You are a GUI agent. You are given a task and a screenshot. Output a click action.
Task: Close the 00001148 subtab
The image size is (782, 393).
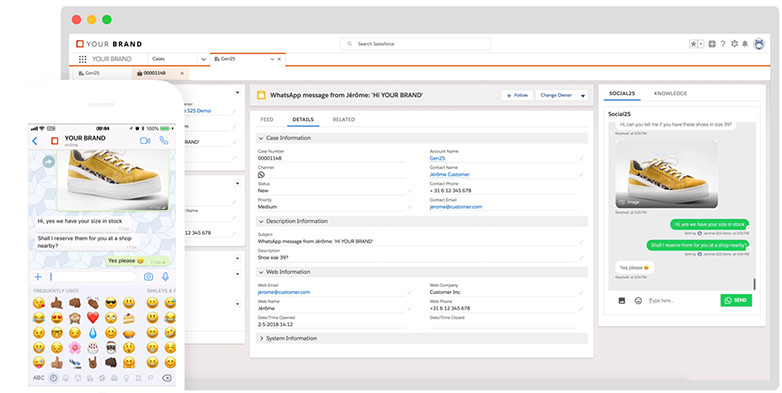tap(182, 73)
